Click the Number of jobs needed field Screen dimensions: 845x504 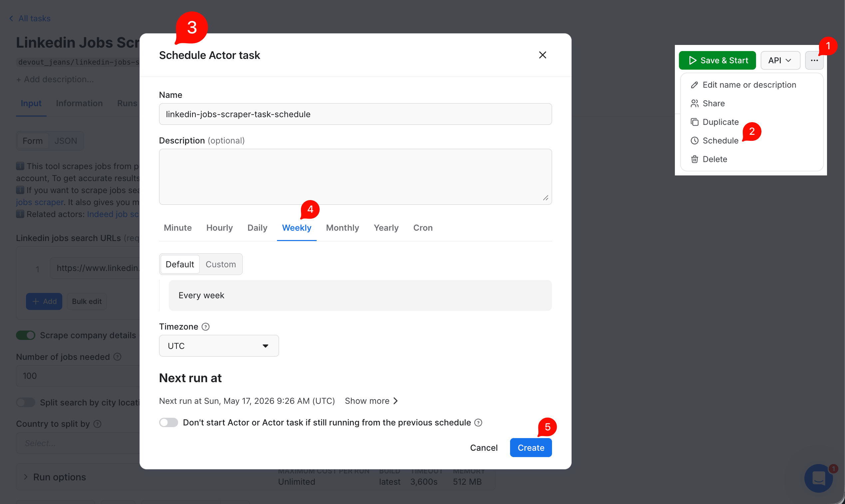(x=78, y=376)
